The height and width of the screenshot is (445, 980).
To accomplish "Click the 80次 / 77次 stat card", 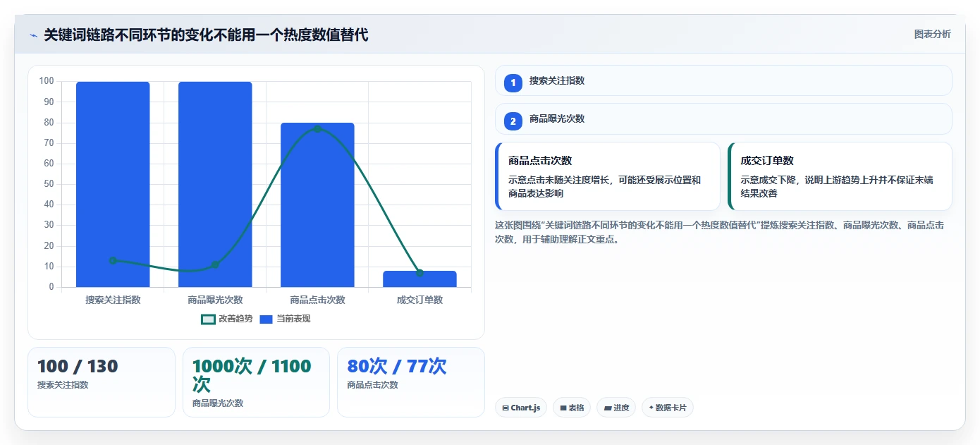I will coord(411,382).
